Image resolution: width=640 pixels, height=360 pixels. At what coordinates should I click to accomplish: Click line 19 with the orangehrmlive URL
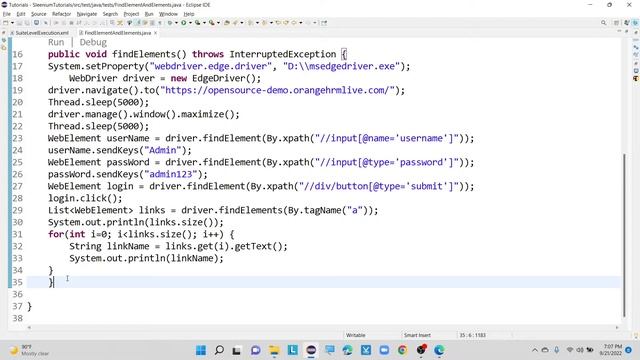pos(226,90)
